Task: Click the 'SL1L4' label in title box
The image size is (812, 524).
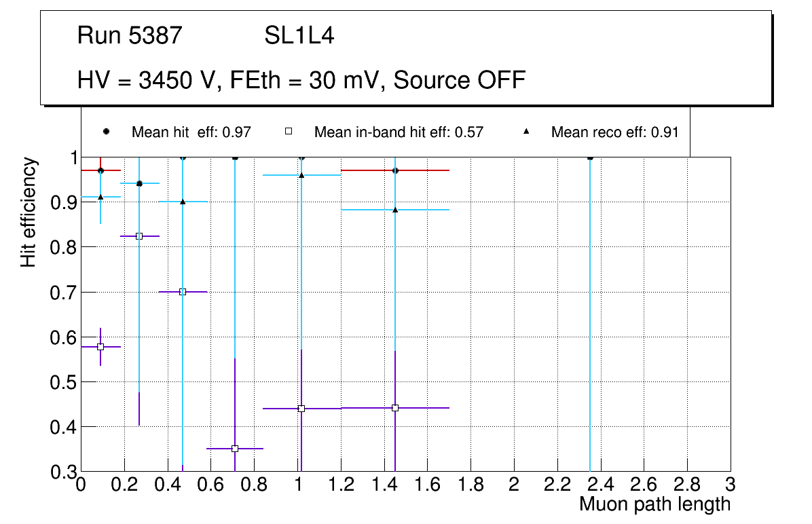Action: coord(299,36)
